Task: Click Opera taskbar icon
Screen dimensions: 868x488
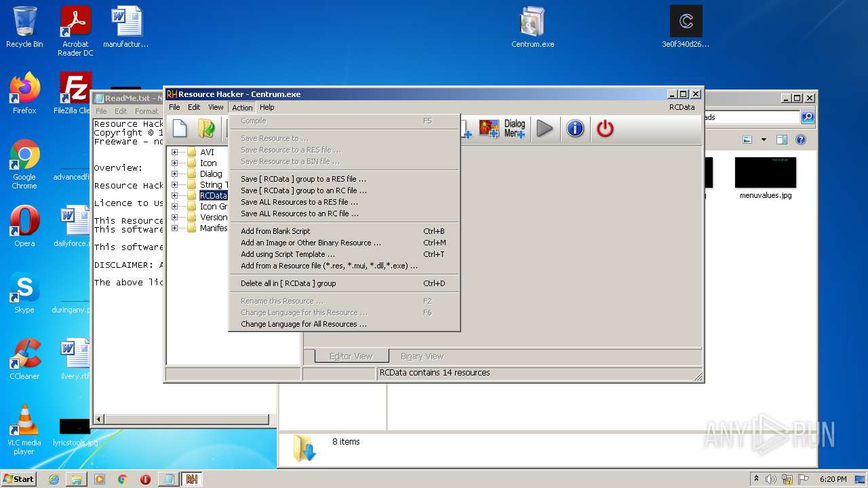Action: pos(145,479)
